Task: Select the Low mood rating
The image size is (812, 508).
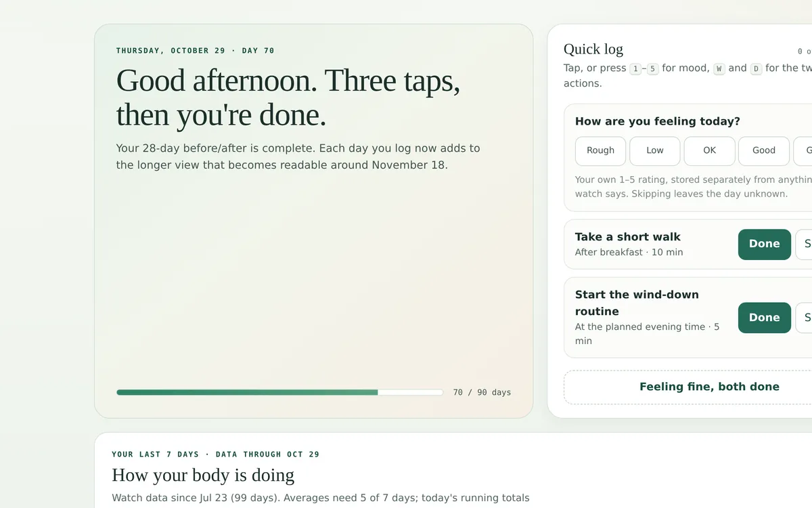Action: tap(655, 151)
